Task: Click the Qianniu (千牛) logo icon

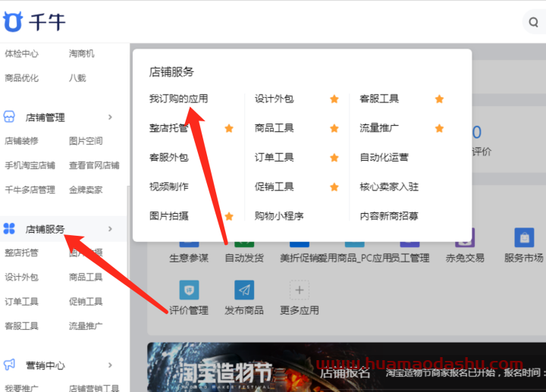Action: tap(13, 21)
